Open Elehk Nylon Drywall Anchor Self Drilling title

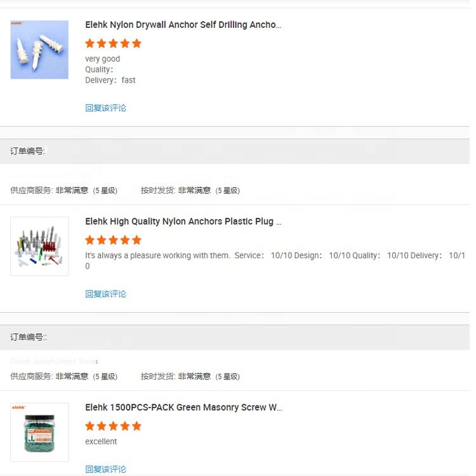click(x=183, y=25)
